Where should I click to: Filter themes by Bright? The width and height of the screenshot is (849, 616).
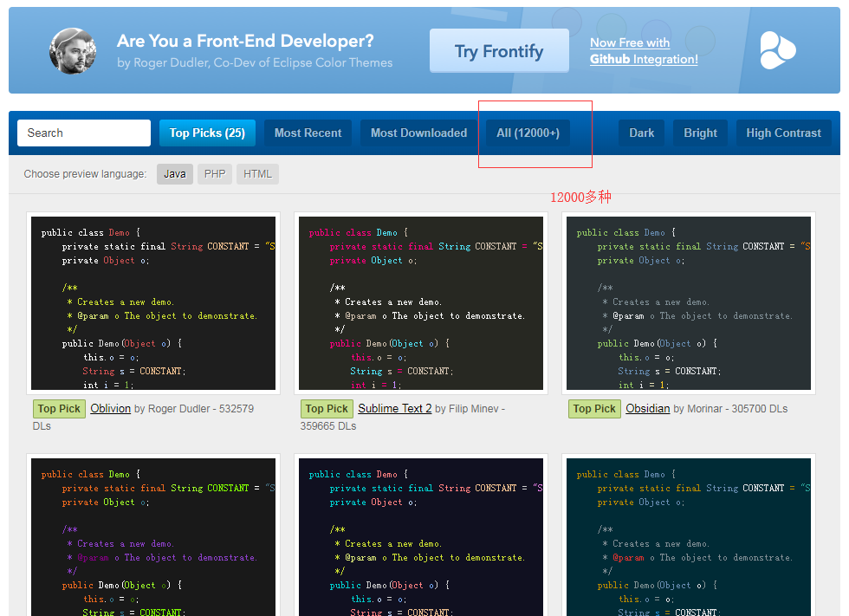[700, 133]
